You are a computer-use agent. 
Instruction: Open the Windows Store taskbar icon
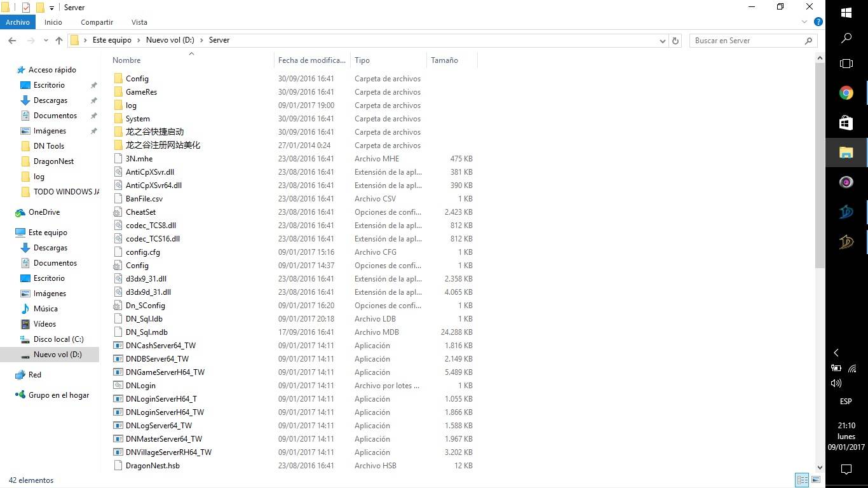846,123
